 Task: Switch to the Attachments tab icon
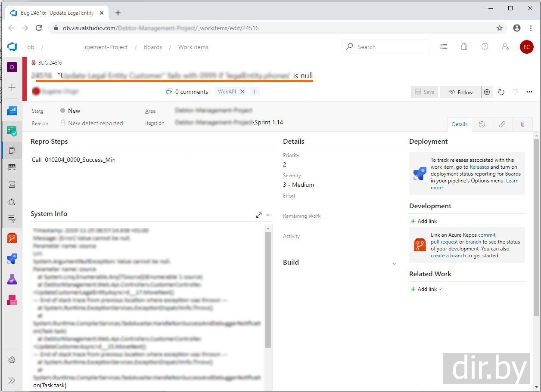(522, 124)
